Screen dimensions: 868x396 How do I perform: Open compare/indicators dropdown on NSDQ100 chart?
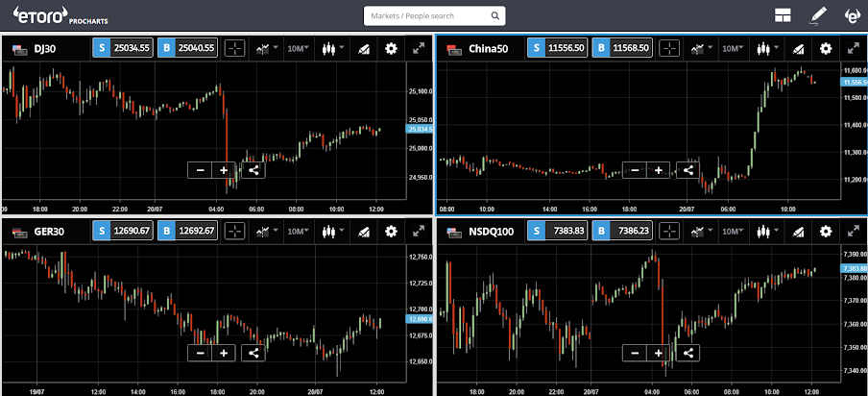click(701, 231)
